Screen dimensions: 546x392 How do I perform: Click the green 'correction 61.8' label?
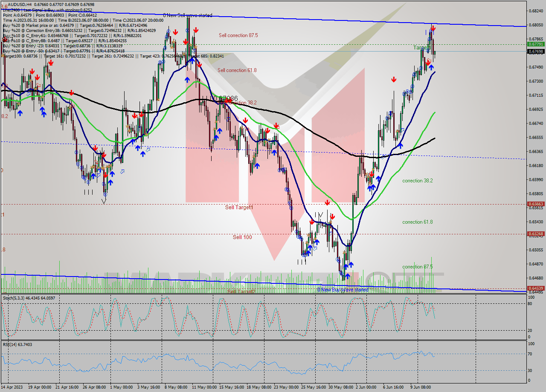[418, 222]
